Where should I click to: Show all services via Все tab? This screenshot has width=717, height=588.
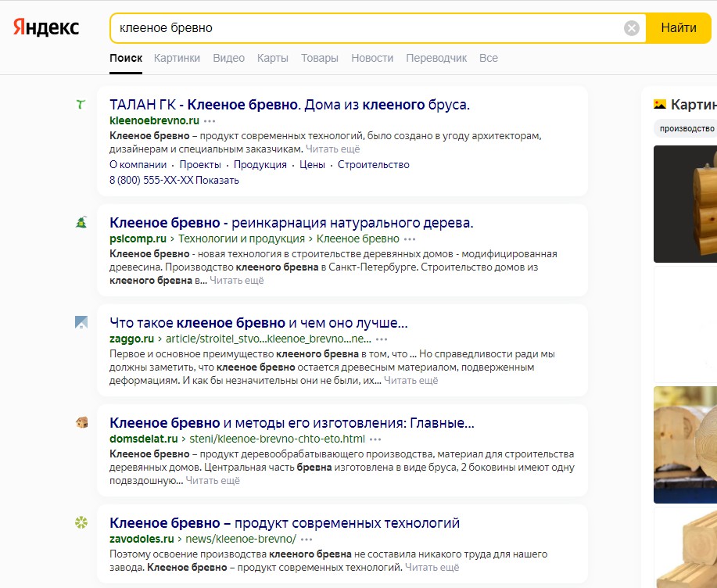coord(489,58)
